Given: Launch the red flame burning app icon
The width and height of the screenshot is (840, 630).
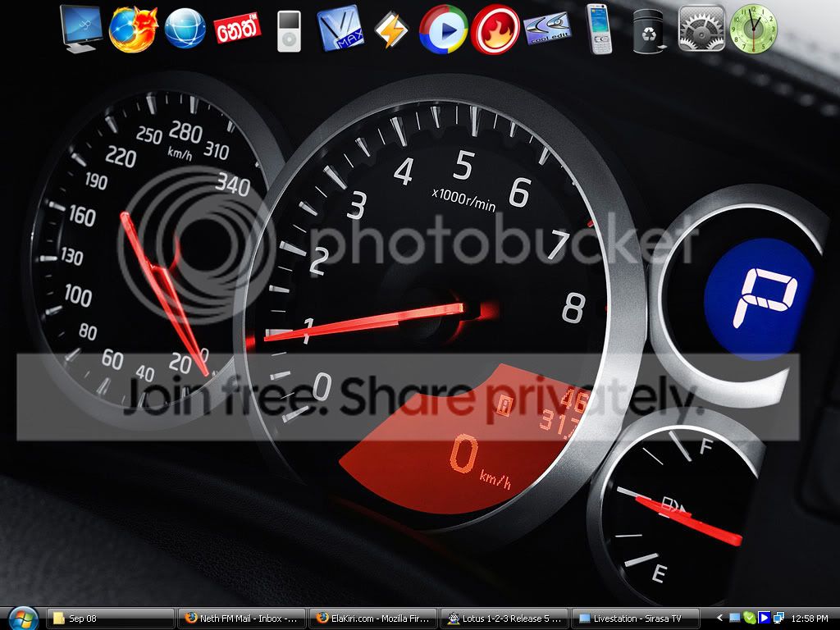Looking at the screenshot, I should [495, 30].
